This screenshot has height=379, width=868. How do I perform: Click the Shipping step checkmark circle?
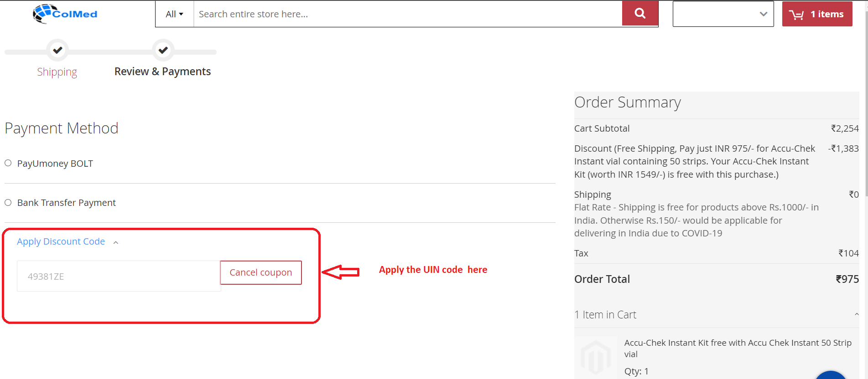(57, 50)
